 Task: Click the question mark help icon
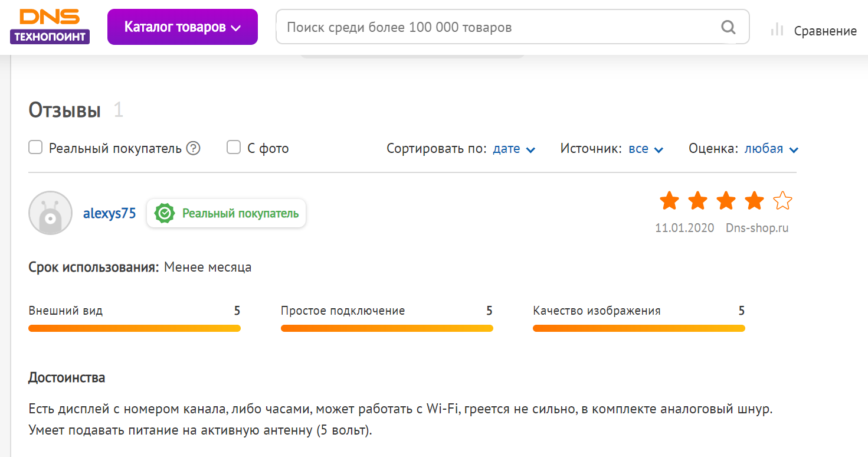point(193,148)
